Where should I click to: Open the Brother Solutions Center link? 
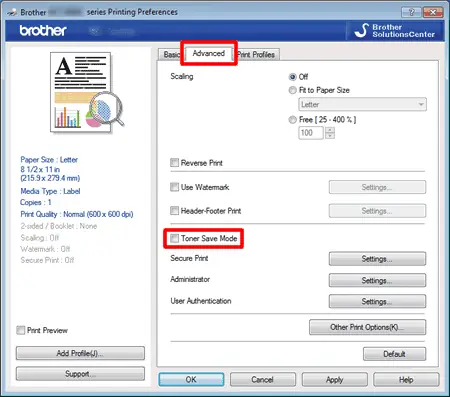(x=395, y=31)
